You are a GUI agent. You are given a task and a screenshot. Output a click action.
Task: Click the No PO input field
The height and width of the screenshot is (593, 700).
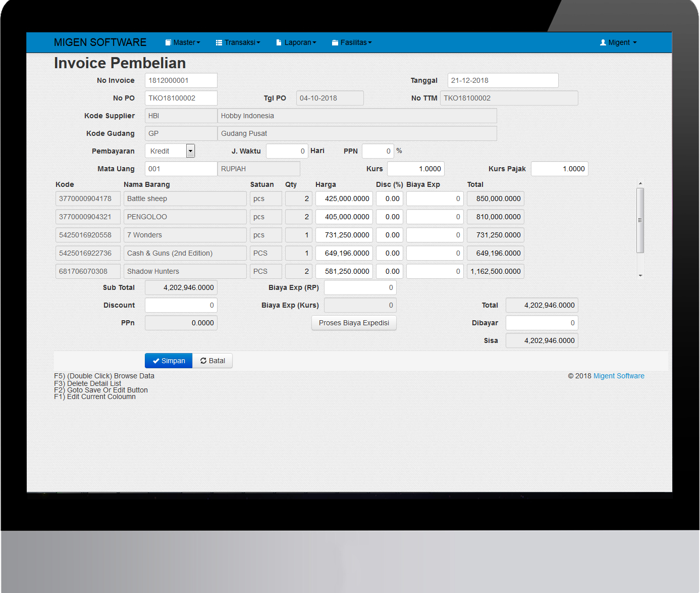181,98
